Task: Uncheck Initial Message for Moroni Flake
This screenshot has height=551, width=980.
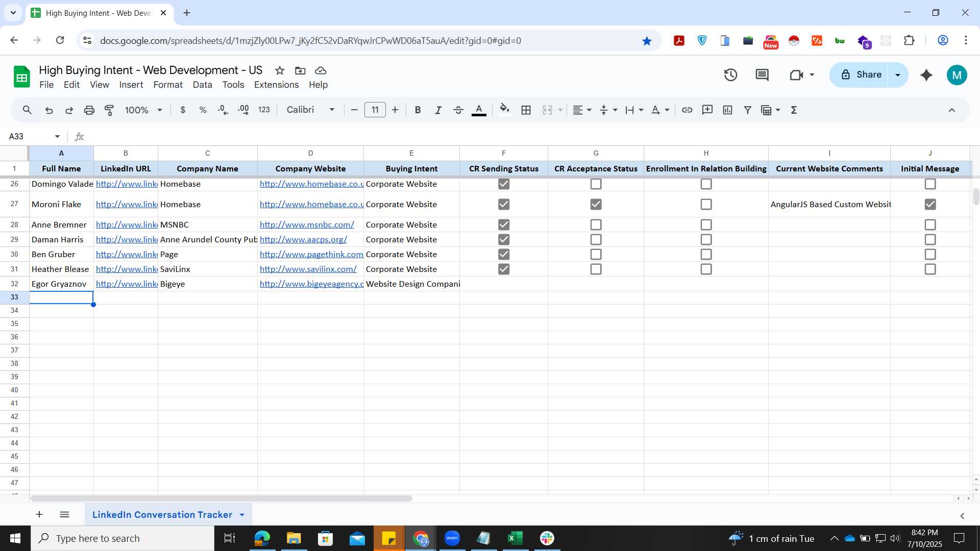Action: click(x=930, y=204)
